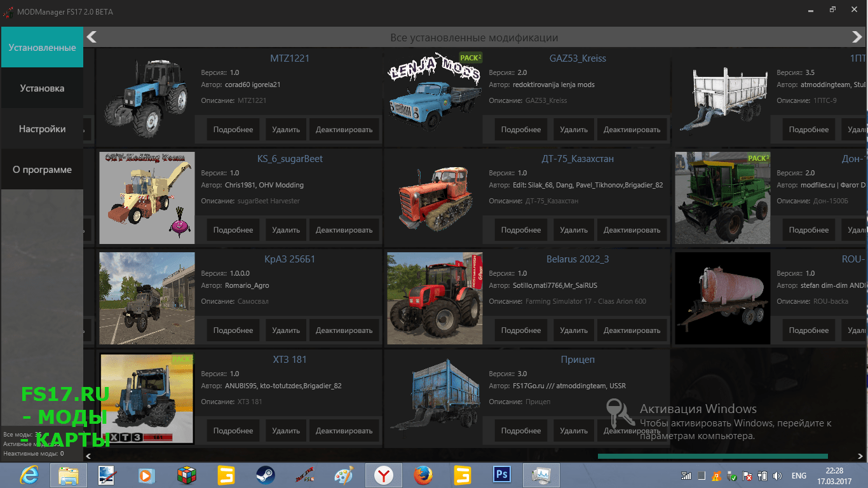Remove the KS_6_sugarBeet mod
Screen dimensions: 868x488
click(x=286, y=230)
